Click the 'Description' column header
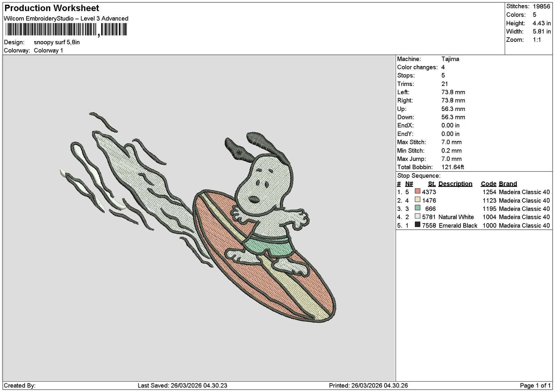 tap(455, 184)
